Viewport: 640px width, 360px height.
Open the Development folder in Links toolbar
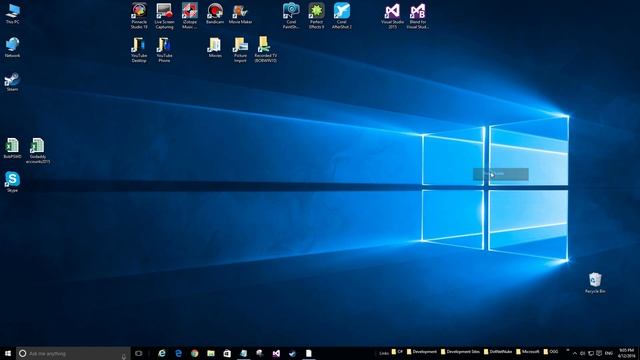(x=422, y=352)
